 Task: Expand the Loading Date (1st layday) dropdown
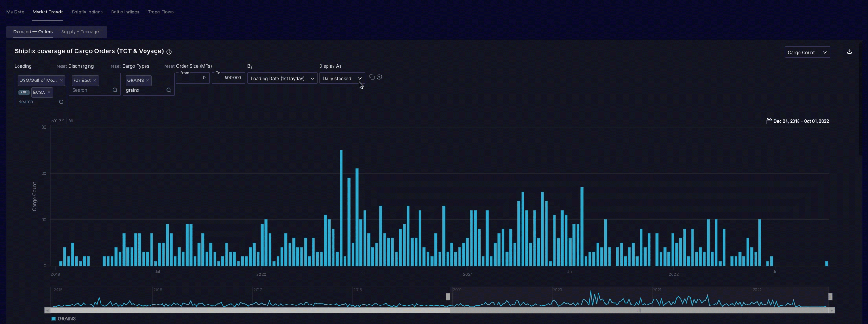(282, 79)
